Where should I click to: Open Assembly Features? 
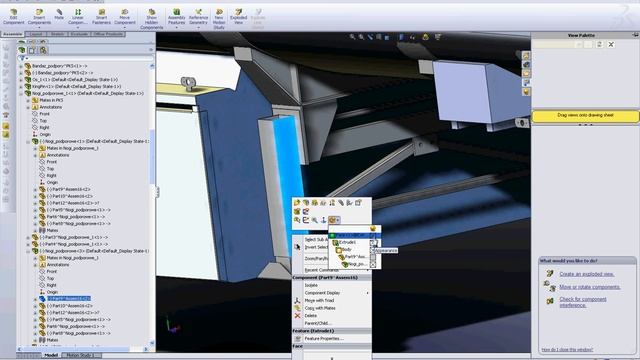(x=176, y=17)
